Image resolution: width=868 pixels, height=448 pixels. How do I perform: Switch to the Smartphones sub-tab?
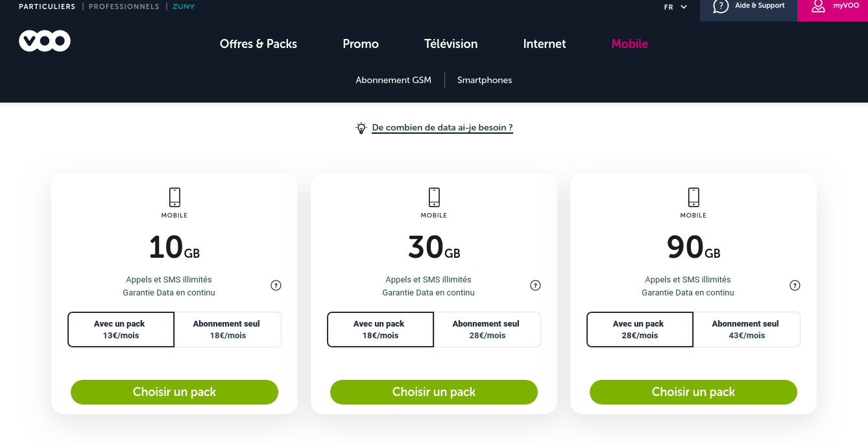[x=485, y=81]
